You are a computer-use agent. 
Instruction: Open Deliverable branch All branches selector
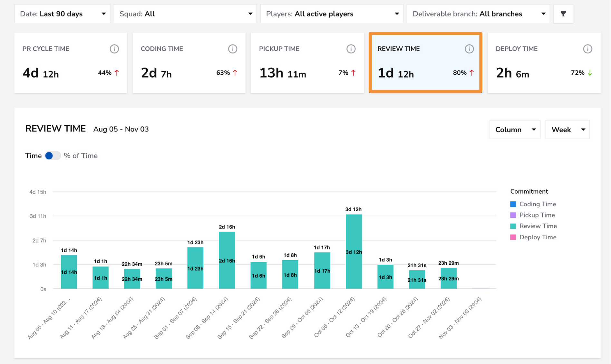click(x=478, y=14)
